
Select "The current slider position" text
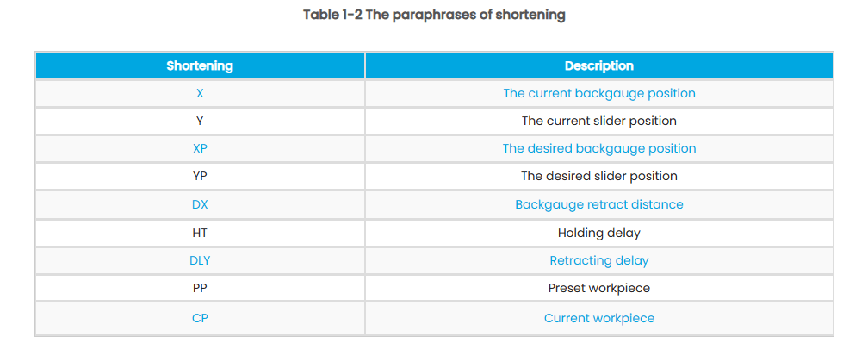tap(599, 121)
